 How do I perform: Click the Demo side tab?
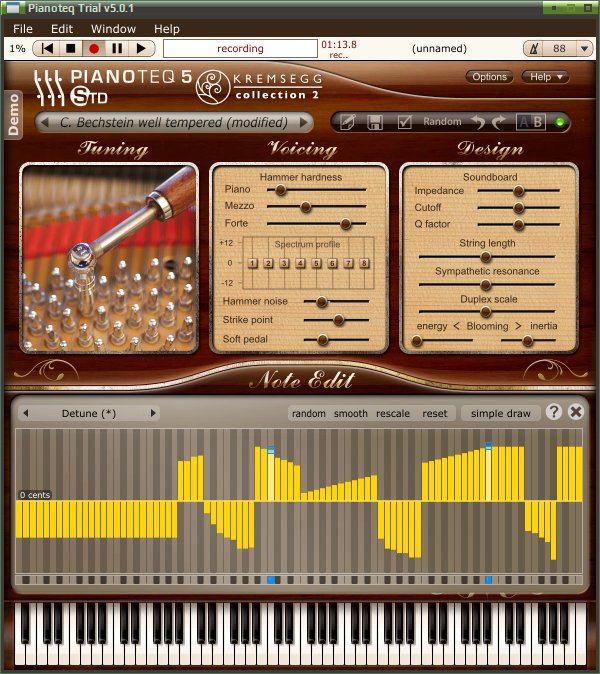point(13,115)
